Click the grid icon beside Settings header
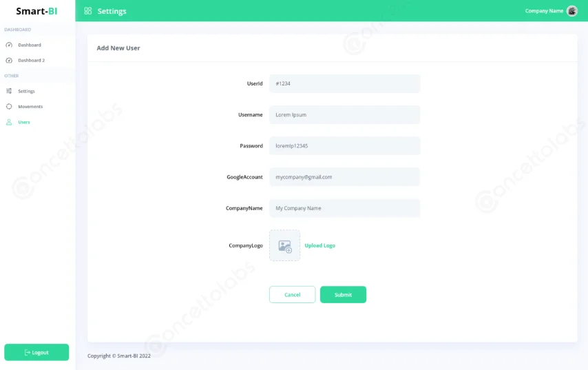The image size is (588, 370). (x=87, y=11)
